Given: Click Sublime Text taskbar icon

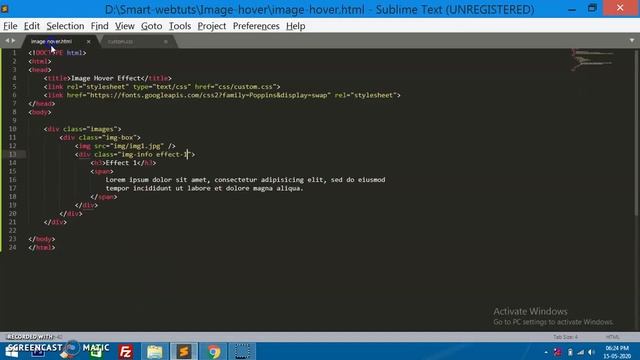Looking at the screenshot, I should coord(184,351).
